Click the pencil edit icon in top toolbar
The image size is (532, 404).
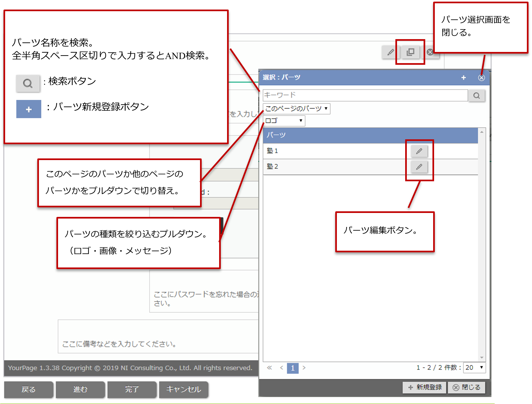pos(391,52)
